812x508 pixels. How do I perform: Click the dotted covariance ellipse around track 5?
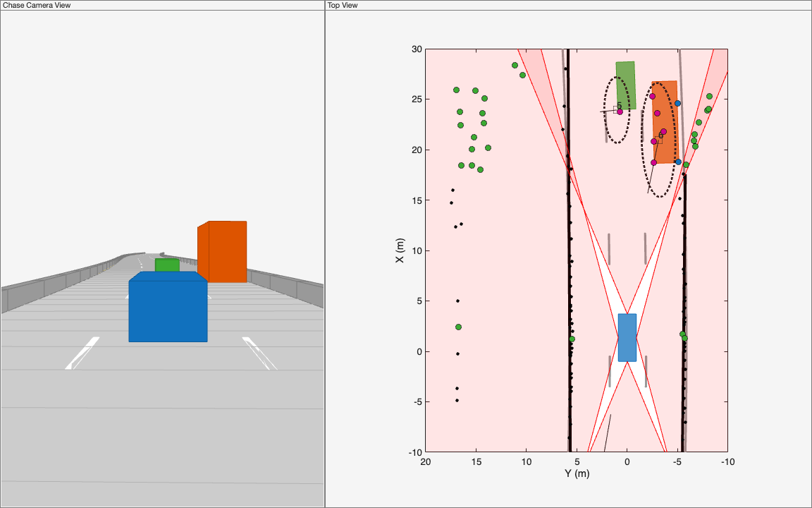tap(617, 110)
